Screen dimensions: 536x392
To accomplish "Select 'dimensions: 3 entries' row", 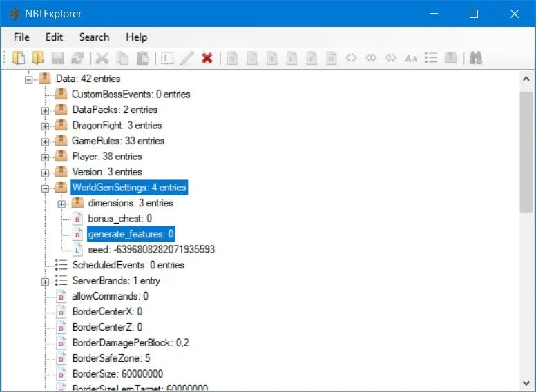I will click(131, 203).
